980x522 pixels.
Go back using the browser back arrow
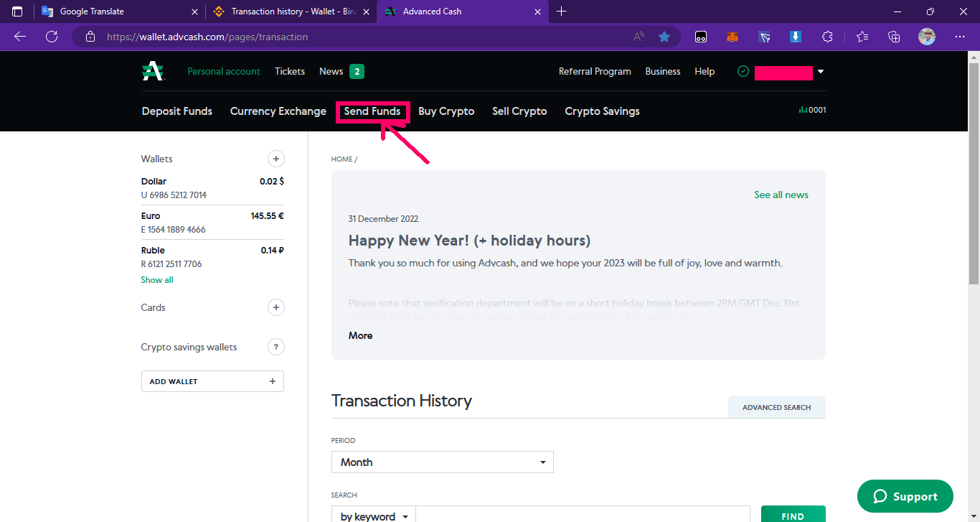20,37
